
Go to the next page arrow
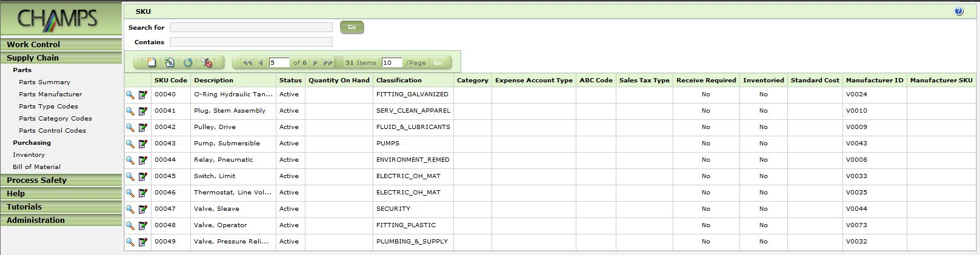(315, 62)
